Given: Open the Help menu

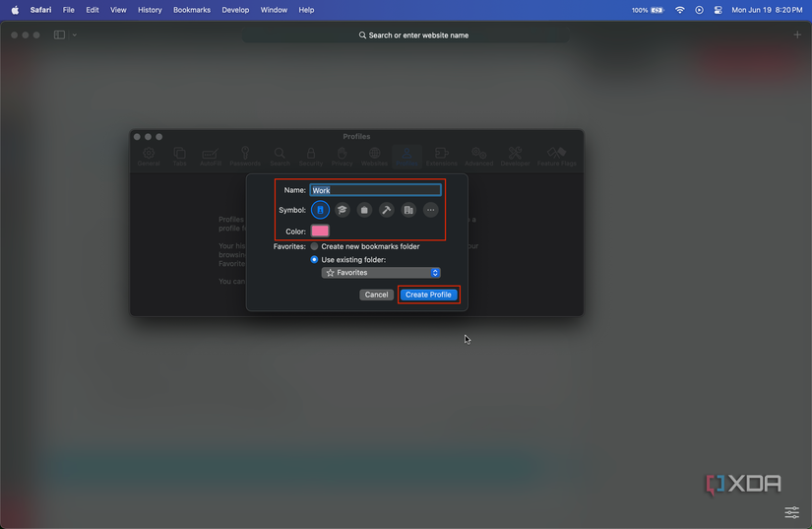Looking at the screenshot, I should [x=306, y=10].
